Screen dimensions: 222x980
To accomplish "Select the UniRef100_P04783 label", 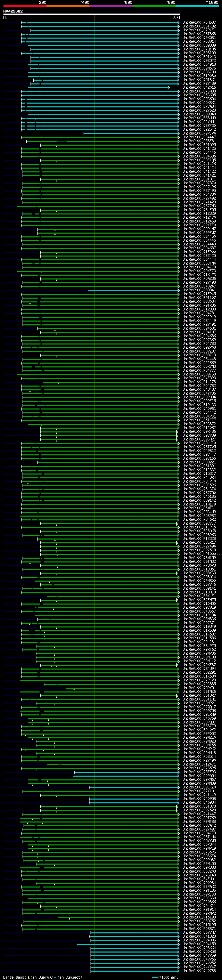I will coord(199,343).
